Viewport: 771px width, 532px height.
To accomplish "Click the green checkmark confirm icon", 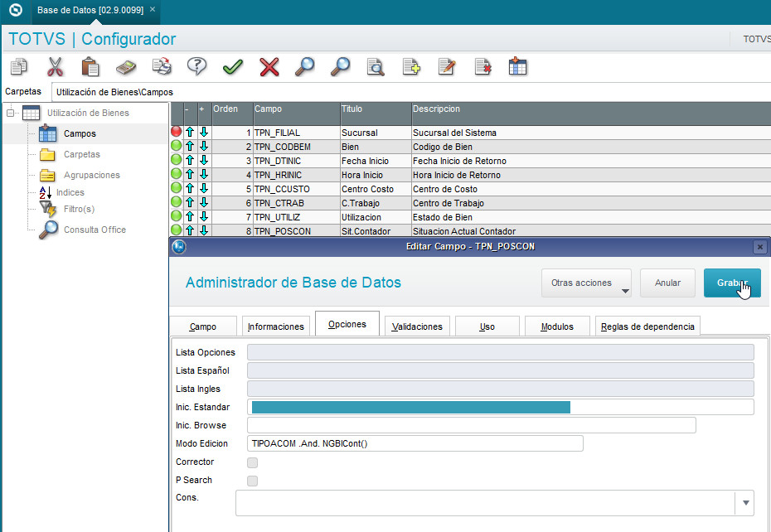I will click(233, 66).
